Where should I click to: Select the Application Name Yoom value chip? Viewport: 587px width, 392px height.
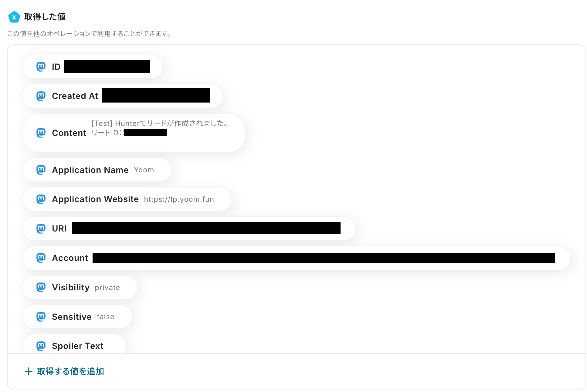(x=97, y=170)
